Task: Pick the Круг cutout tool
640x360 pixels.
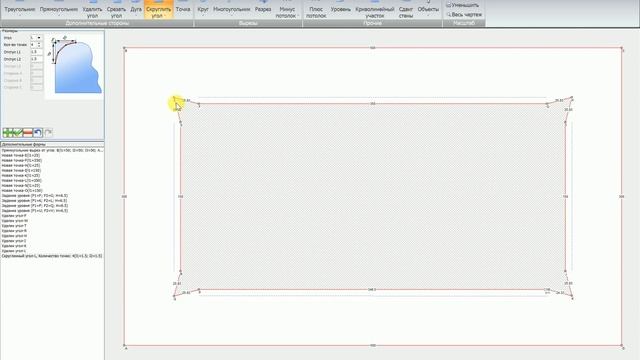Action: click(x=203, y=9)
